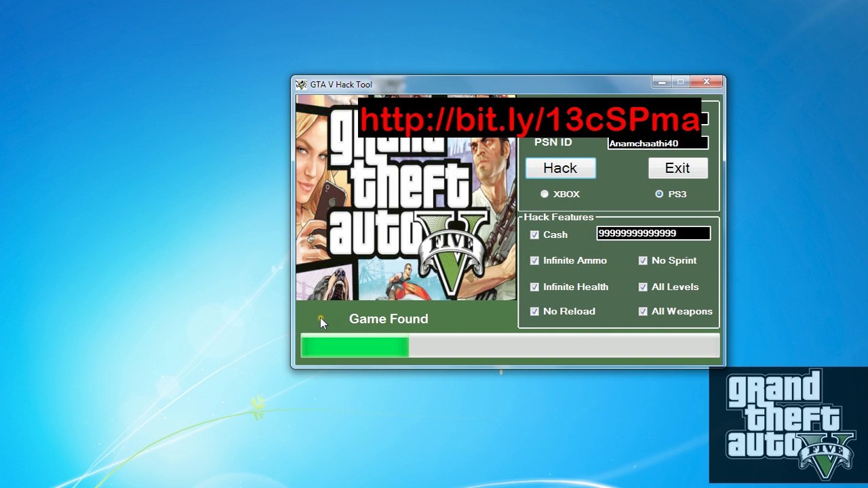Toggle the All Levels checkbox
868x488 pixels.
[x=643, y=287]
